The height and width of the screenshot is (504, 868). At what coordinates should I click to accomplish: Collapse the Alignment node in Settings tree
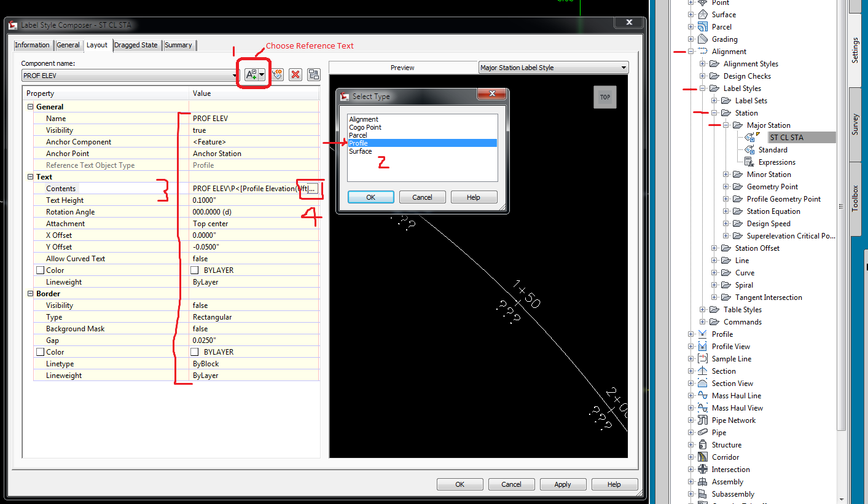(691, 51)
